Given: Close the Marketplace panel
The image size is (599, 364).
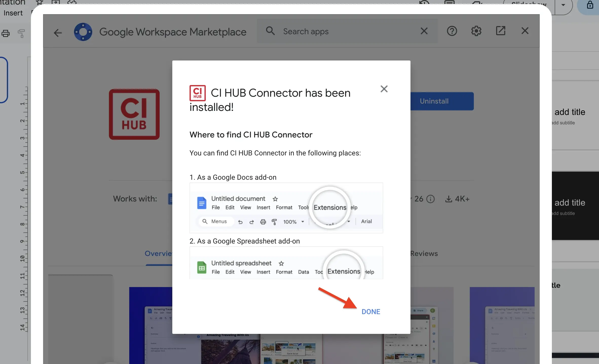Looking at the screenshot, I should pos(525,31).
